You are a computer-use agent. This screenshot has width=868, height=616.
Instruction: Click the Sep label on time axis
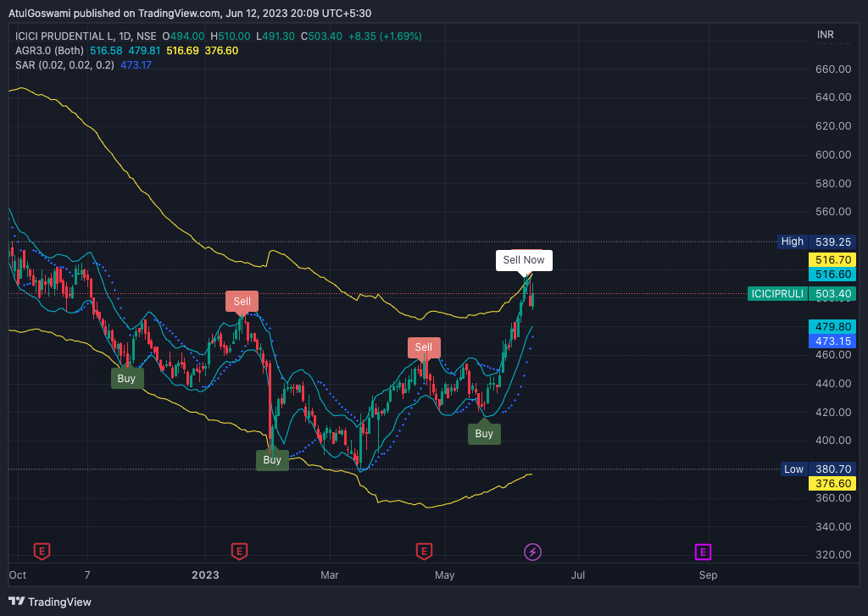pyautogui.click(x=708, y=575)
